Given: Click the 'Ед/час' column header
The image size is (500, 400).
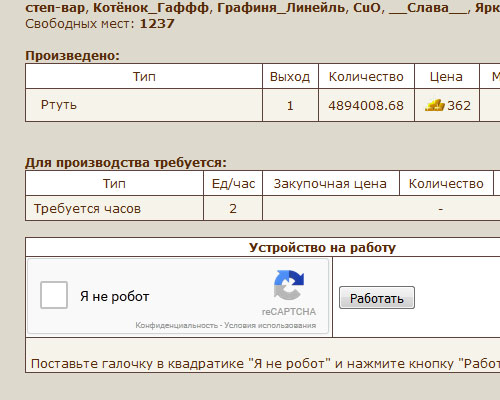Looking at the screenshot, I should (x=233, y=184).
